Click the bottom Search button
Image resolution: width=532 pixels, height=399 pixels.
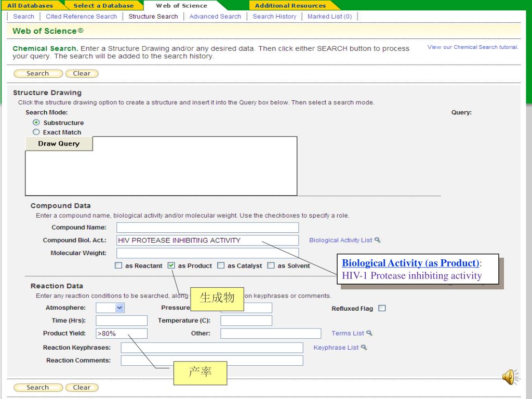click(38, 387)
